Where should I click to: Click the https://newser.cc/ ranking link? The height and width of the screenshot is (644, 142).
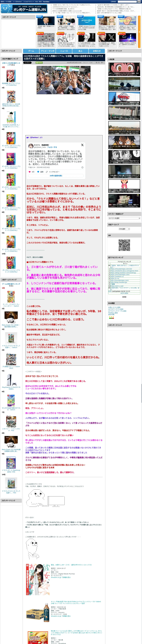[117, 276]
